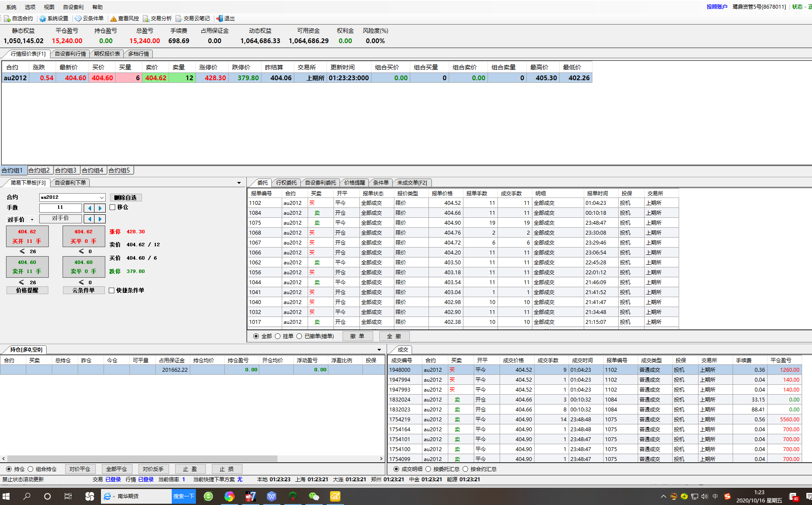
Task: Click the 卖开 11 手 button
Action: [x=27, y=267]
